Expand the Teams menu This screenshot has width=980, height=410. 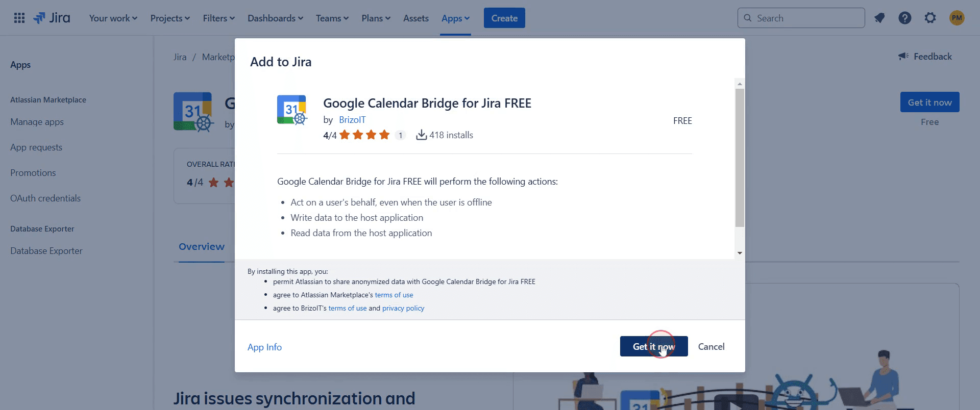[332, 18]
